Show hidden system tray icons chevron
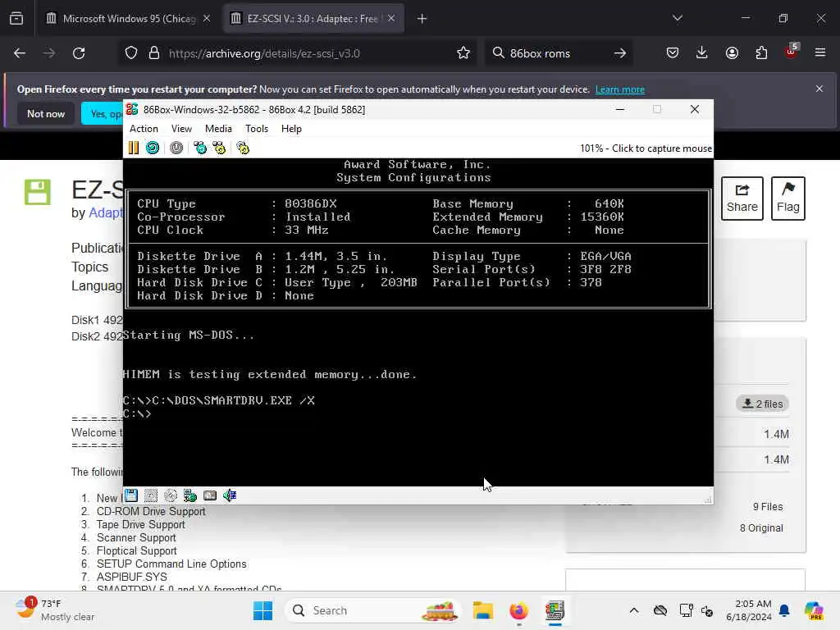The height and width of the screenshot is (630, 840). click(x=634, y=610)
